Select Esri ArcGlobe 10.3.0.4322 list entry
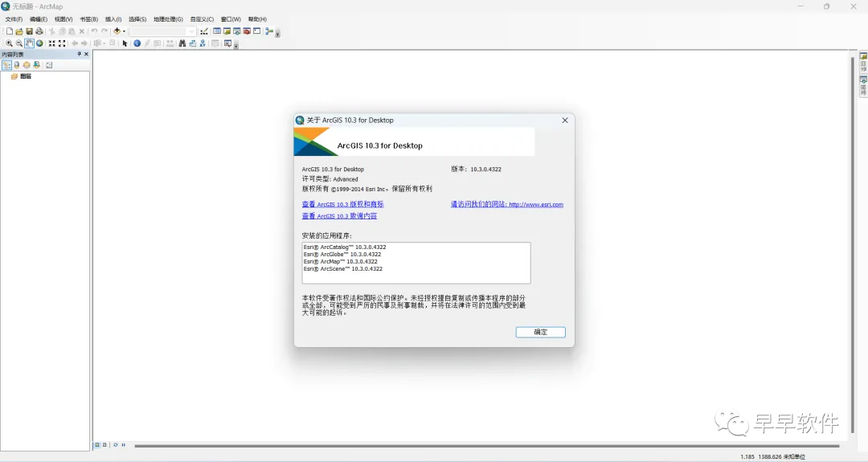868x462 pixels. coord(342,255)
